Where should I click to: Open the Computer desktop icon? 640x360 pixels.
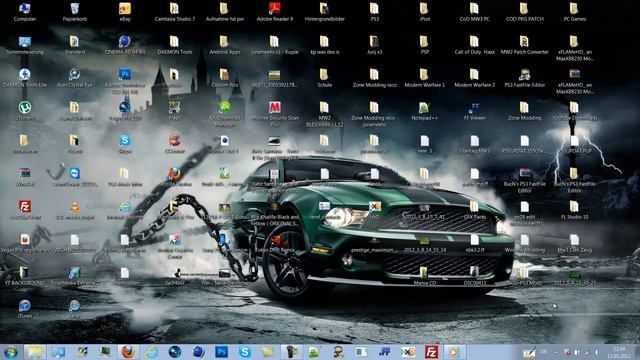tap(24, 12)
